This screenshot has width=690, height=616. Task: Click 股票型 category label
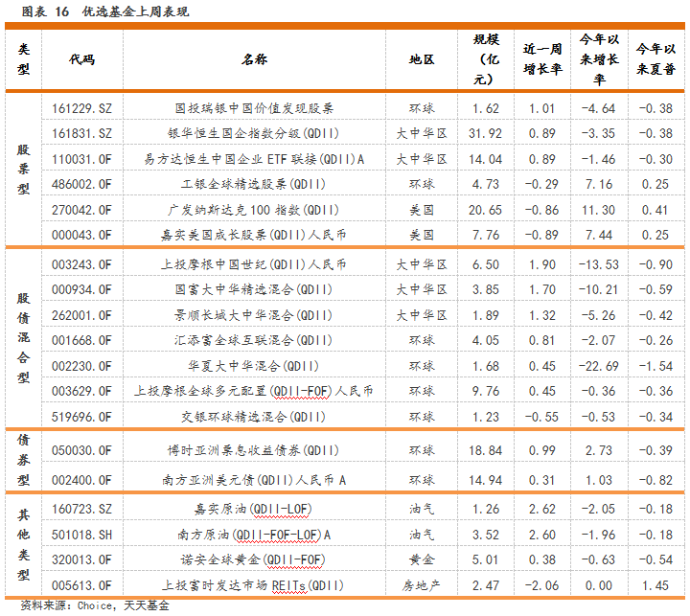tap(24, 170)
